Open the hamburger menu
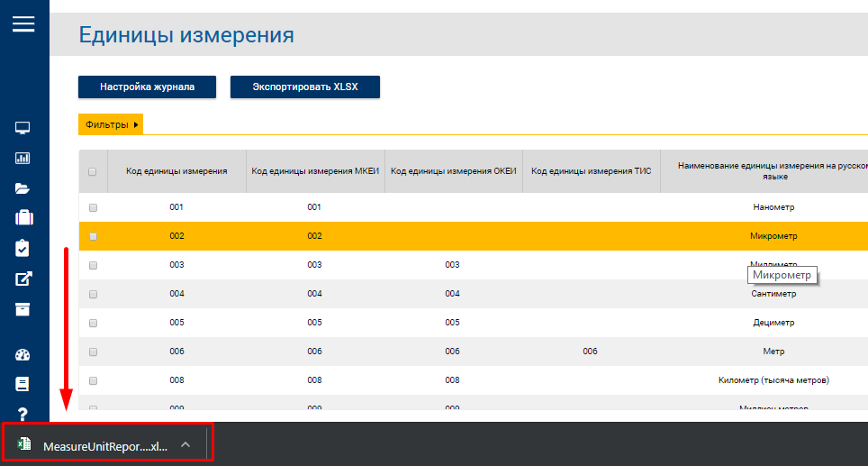The height and width of the screenshot is (466, 868). tap(23, 23)
